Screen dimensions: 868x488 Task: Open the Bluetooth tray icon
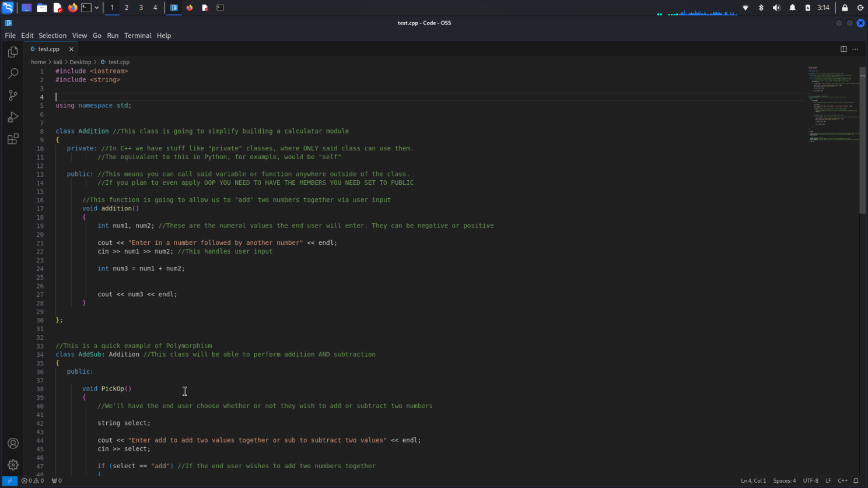pyautogui.click(x=761, y=8)
